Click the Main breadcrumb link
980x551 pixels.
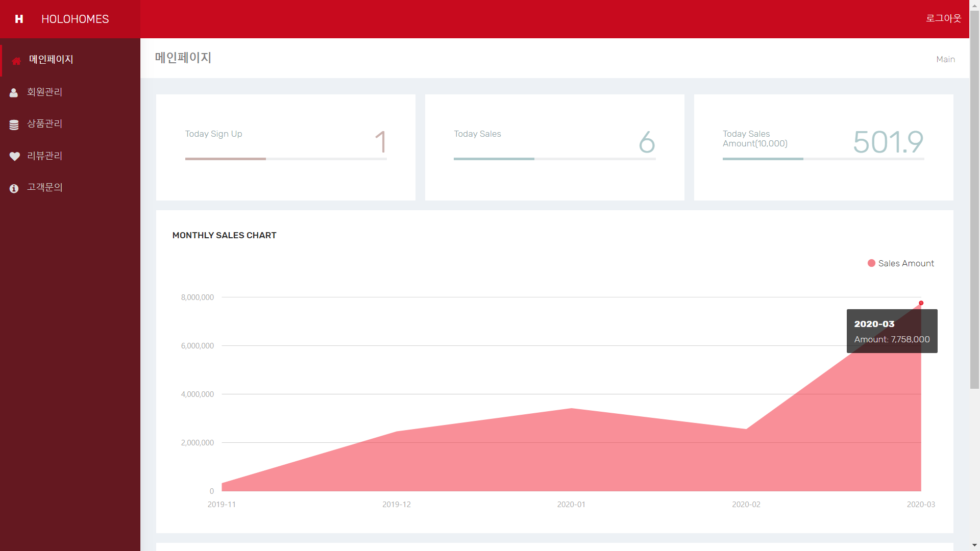(945, 59)
